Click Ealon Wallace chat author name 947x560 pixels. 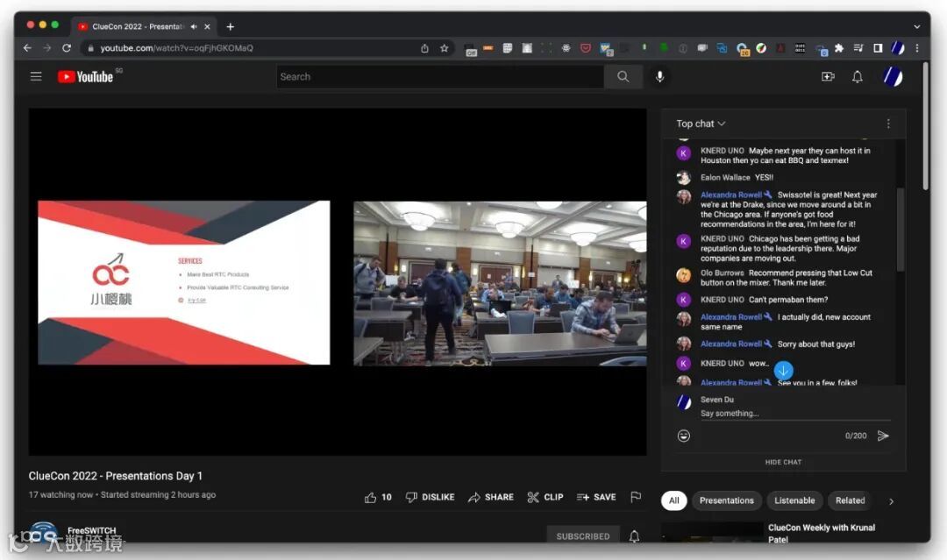click(725, 177)
